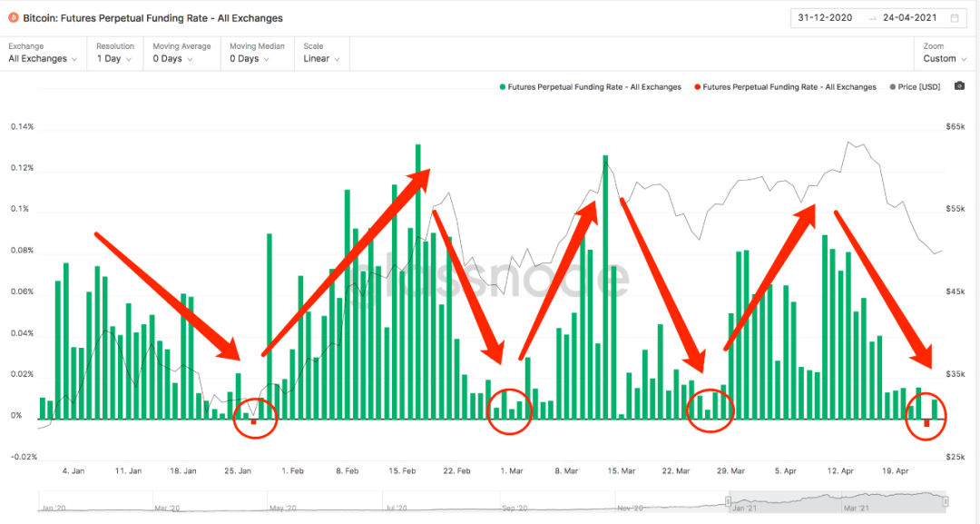Hide the Price [USD] legend series
Screen dimensions: 980x524
(915, 87)
